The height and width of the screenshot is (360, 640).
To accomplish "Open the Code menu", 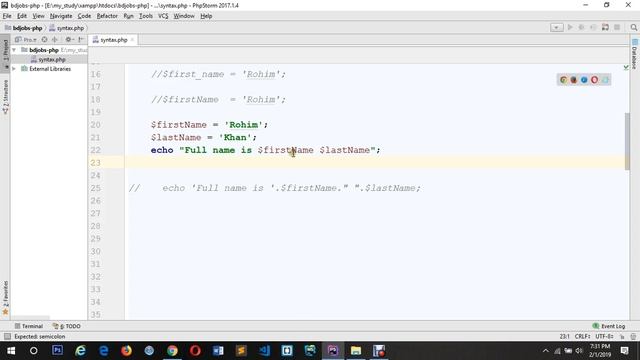I will (84, 16).
